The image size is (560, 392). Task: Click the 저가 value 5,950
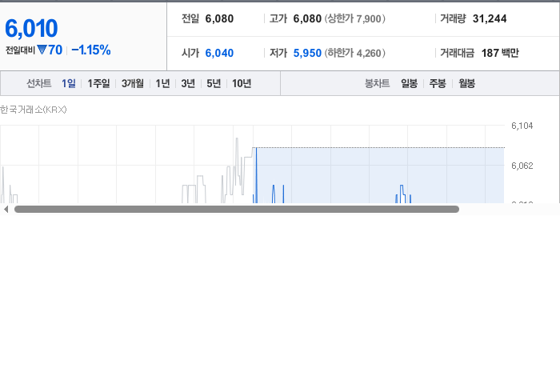click(x=307, y=53)
